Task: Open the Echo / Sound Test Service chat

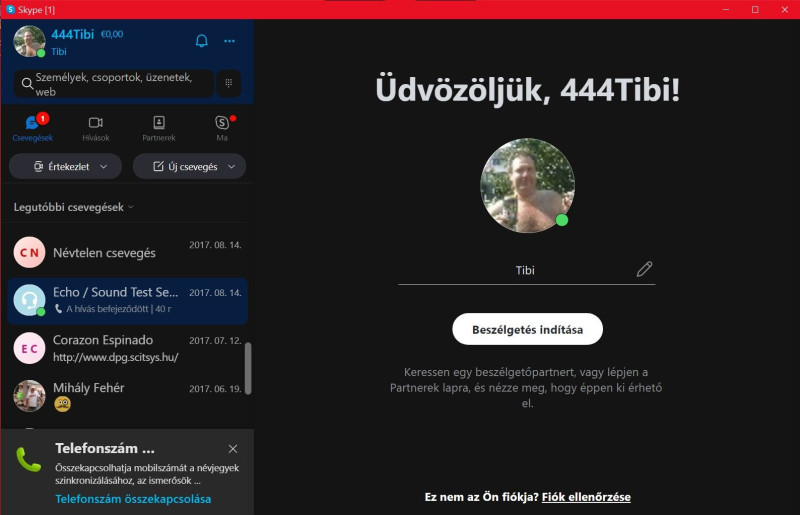Action: tap(128, 300)
